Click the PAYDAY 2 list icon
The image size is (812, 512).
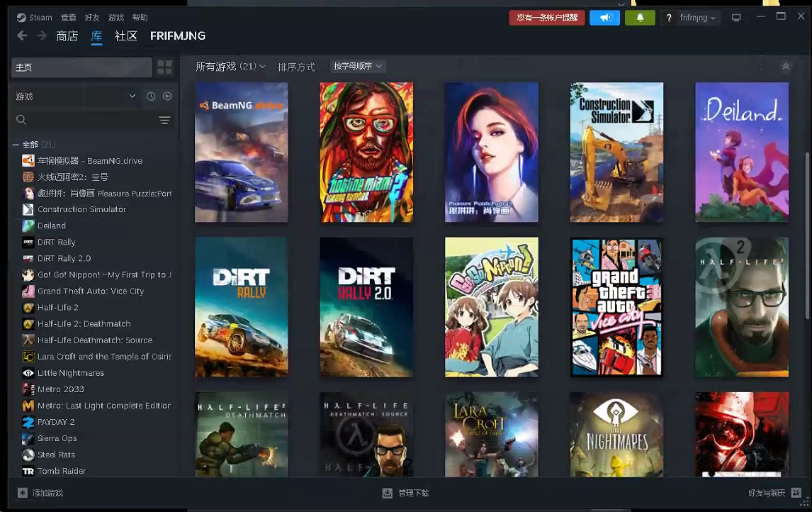pyautogui.click(x=28, y=422)
